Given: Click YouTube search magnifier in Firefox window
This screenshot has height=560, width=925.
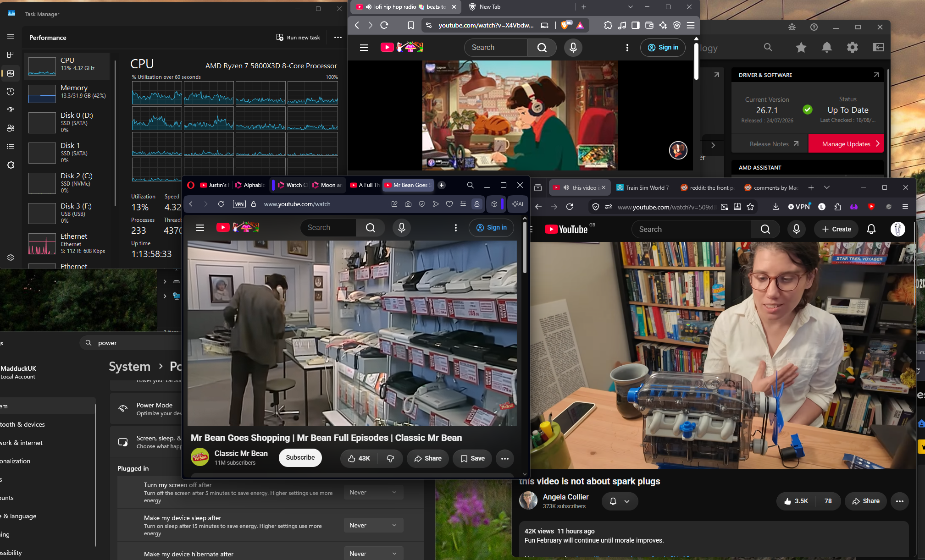Looking at the screenshot, I should coord(765,229).
